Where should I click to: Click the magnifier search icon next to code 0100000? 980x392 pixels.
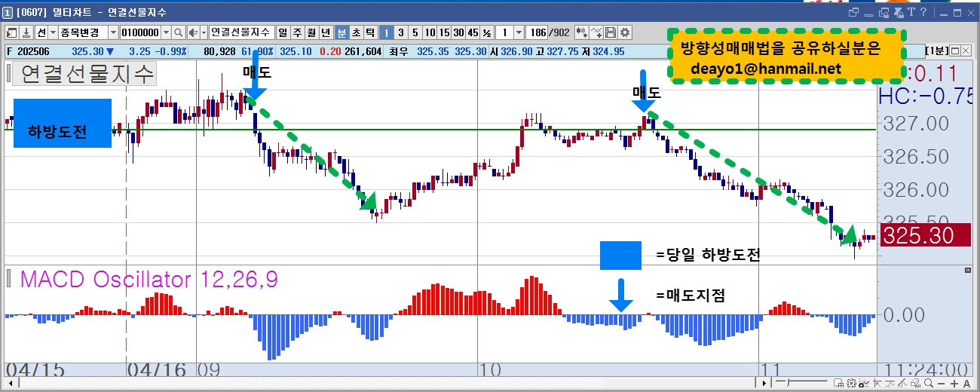click(x=179, y=32)
